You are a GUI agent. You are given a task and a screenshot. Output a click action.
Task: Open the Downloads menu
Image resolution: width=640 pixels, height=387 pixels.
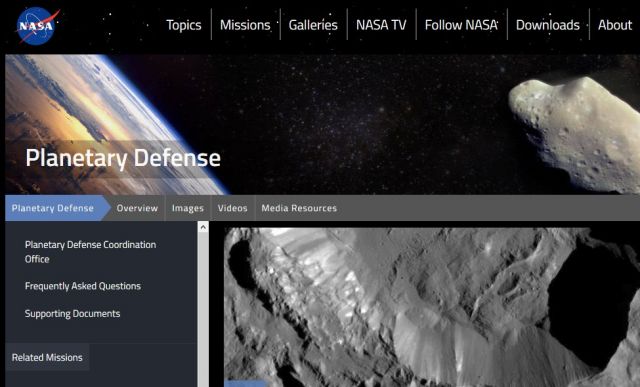point(548,25)
